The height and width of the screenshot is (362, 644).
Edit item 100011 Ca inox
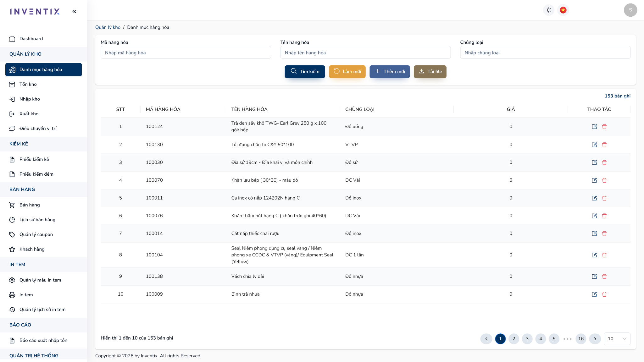click(x=594, y=198)
